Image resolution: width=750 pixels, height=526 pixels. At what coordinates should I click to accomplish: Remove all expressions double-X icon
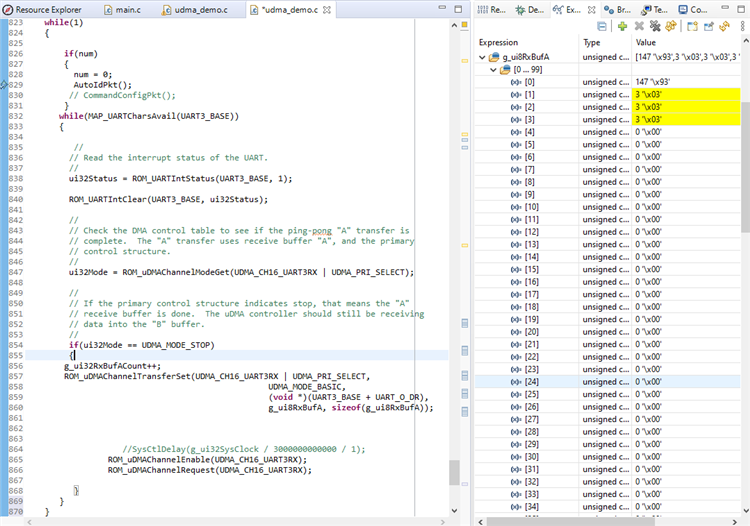tap(655, 26)
